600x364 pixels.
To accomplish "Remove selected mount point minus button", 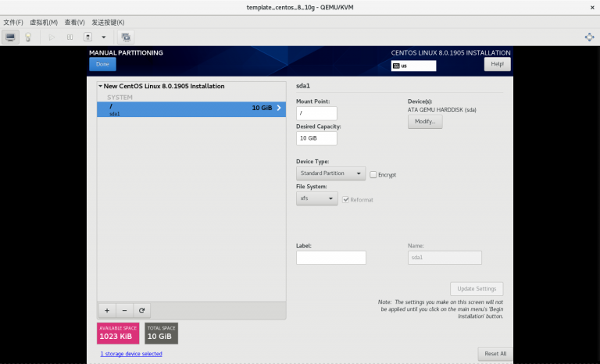I will (x=124, y=310).
